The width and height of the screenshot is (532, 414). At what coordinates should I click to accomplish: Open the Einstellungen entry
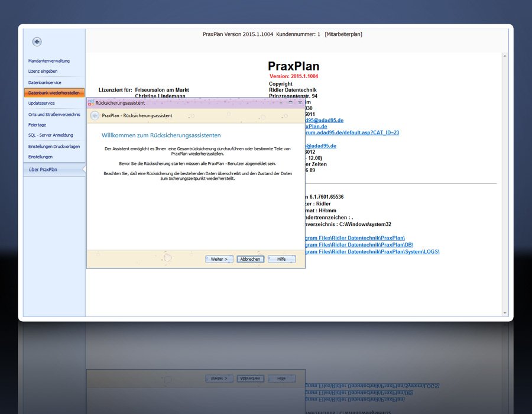click(40, 157)
